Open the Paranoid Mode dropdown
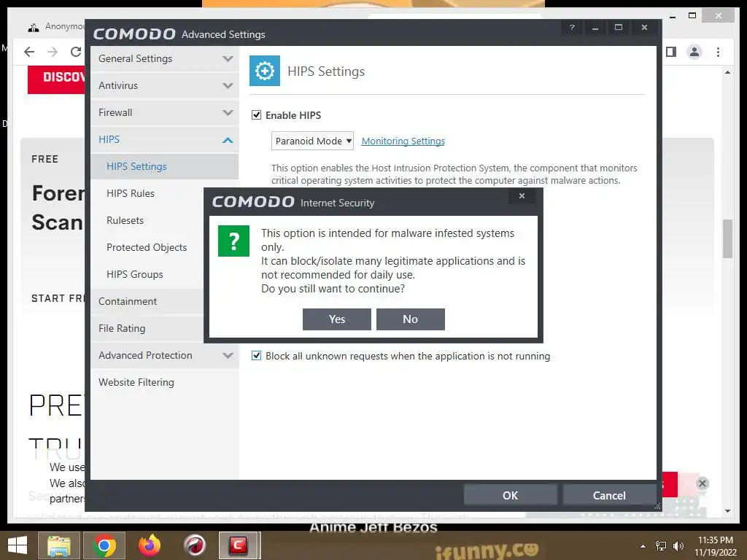 312,141
